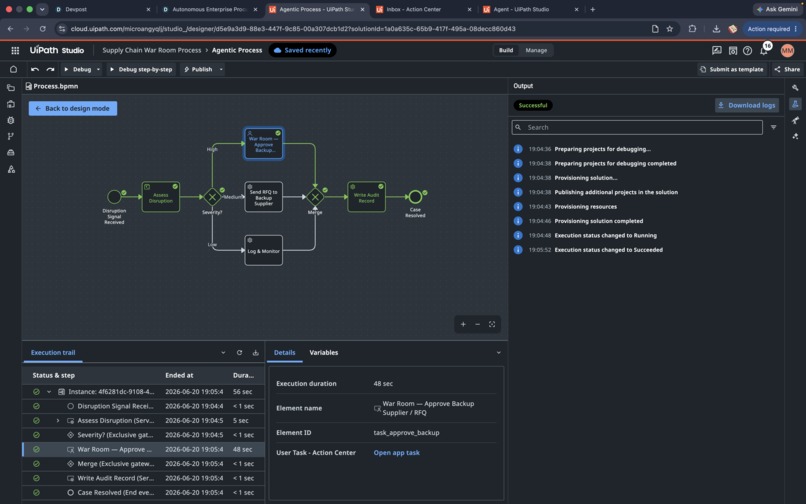Open the notifications bell
This screenshot has height=504, width=806.
click(x=764, y=50)
